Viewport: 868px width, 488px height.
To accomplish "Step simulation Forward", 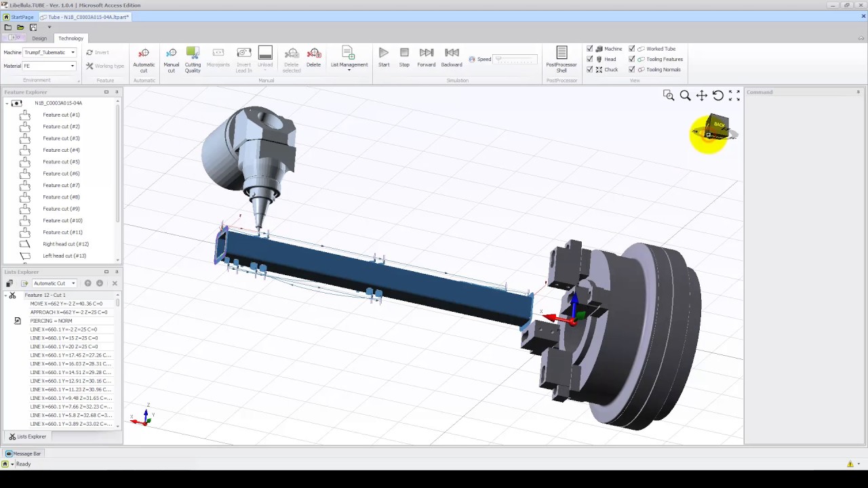I will click(427, 58).
